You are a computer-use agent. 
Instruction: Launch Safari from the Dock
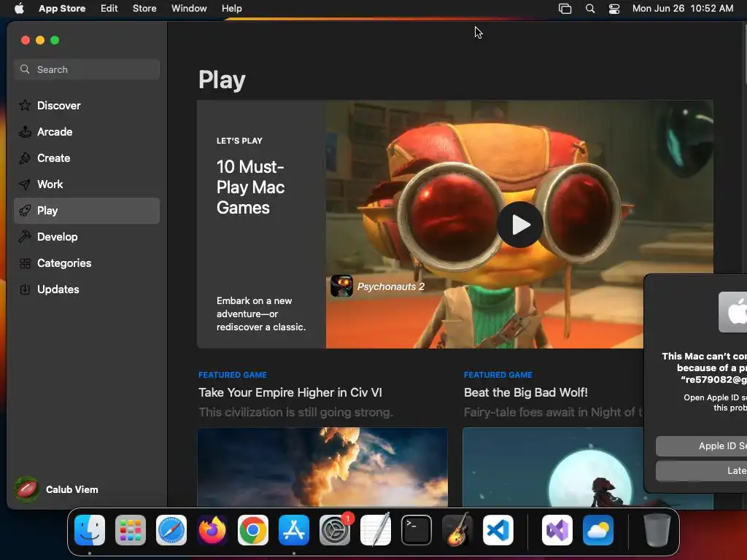click(x=171, y=530)
